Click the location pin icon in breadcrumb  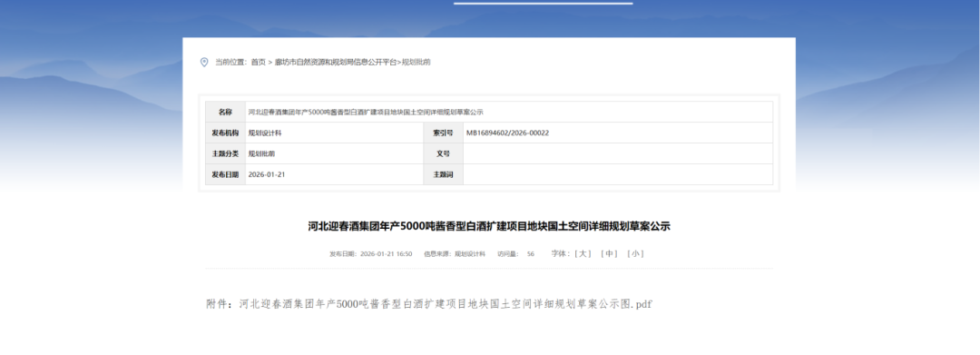pos(204,62)
